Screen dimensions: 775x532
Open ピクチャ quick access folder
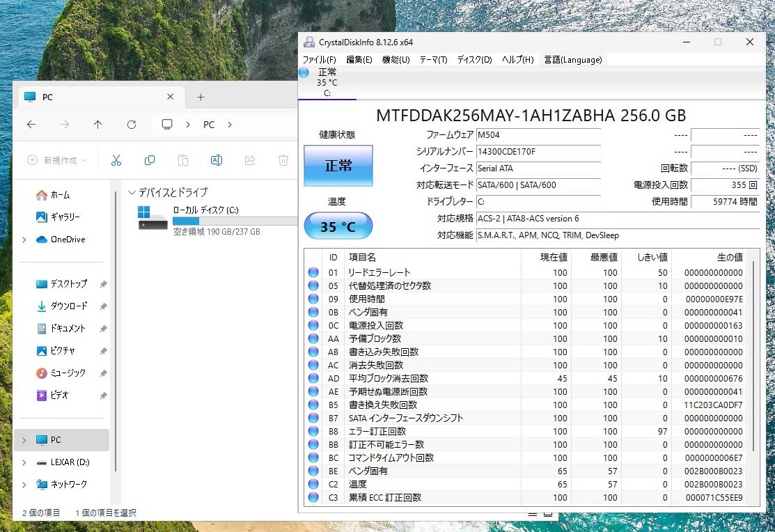[56, 350]
